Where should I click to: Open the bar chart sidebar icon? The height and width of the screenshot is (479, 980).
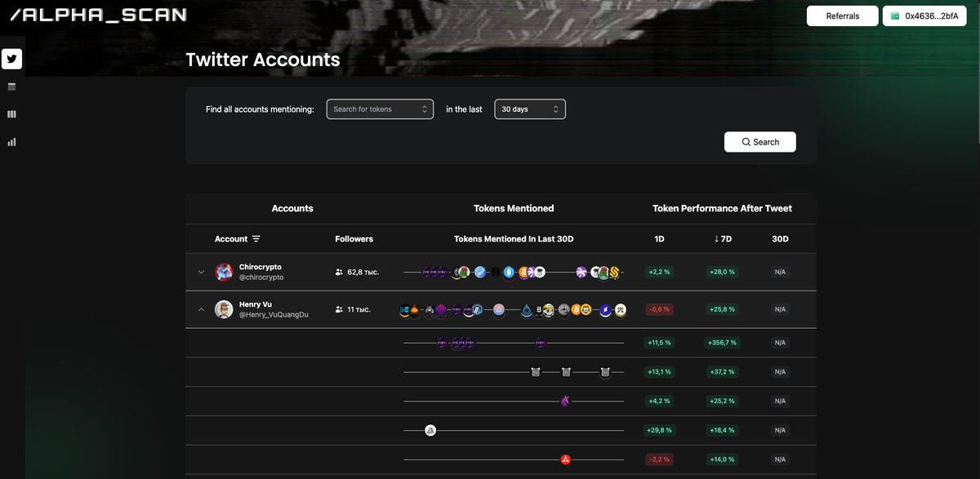pyautogui.click(x=11, y=142)
